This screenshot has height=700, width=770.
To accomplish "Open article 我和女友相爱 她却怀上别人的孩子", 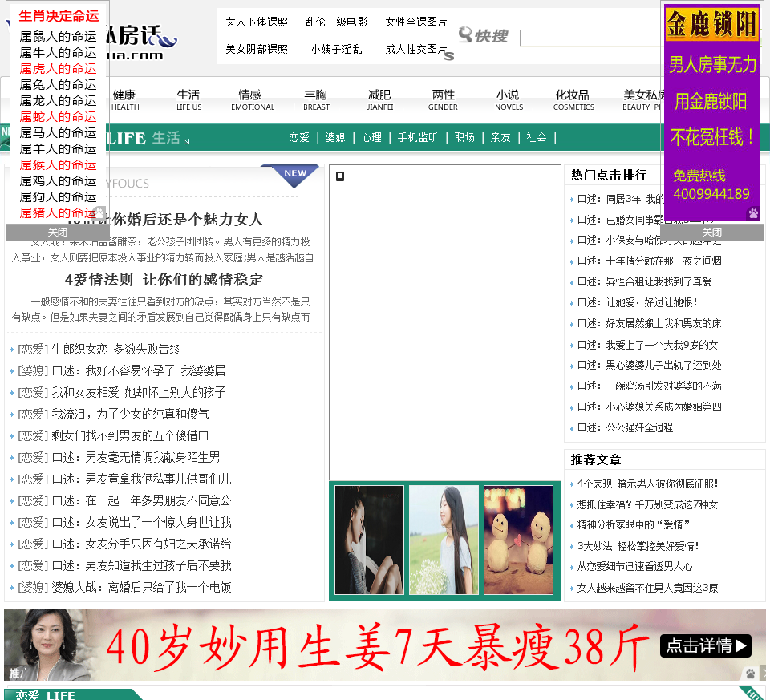I will pos(139,392).
